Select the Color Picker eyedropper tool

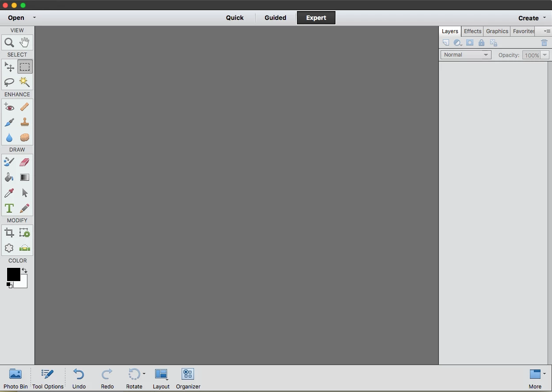(9, 193)
